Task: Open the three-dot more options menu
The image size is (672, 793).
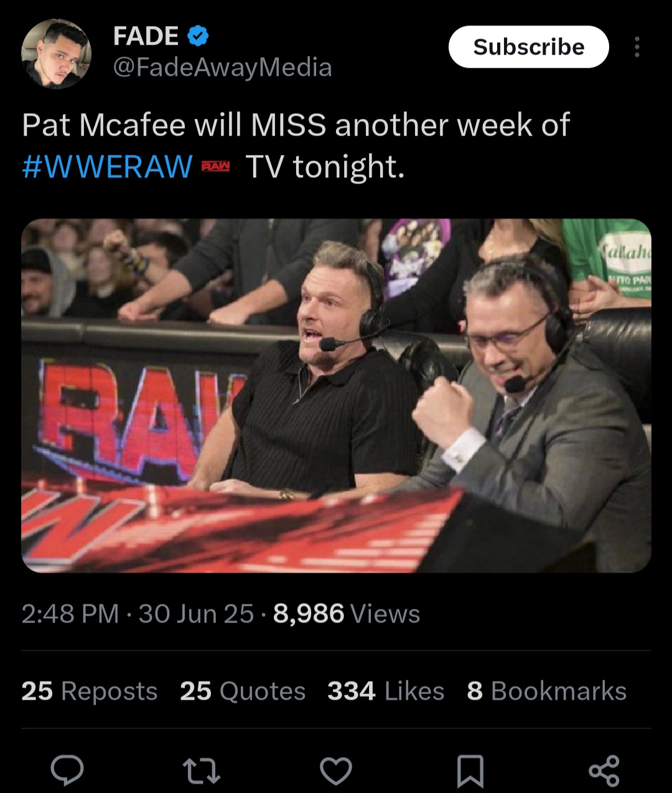Action: pyautogui.click(x=637, y=47)
